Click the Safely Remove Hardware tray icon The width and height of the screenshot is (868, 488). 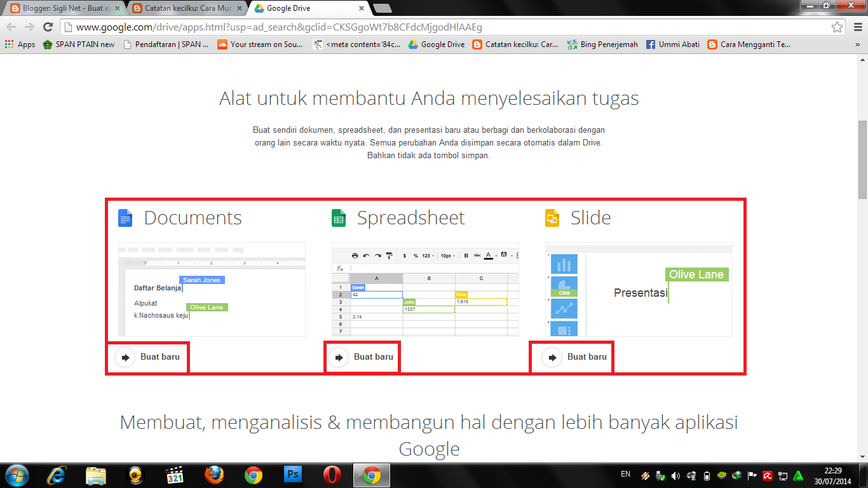click(x=660, y=475)
